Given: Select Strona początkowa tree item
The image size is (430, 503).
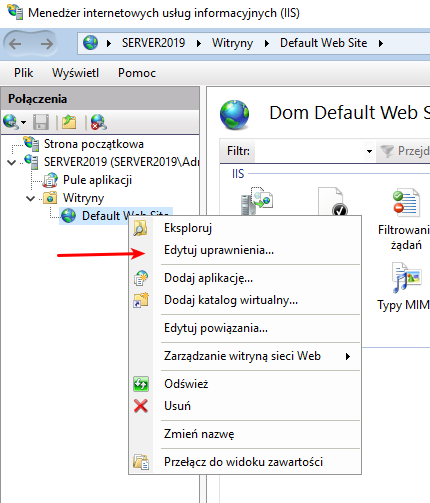Looking at the screenshot, I should point(94,144).
